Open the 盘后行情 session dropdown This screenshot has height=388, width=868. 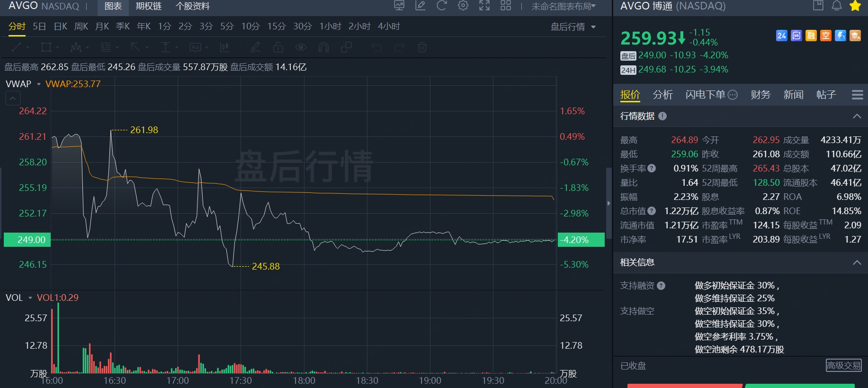573,27
